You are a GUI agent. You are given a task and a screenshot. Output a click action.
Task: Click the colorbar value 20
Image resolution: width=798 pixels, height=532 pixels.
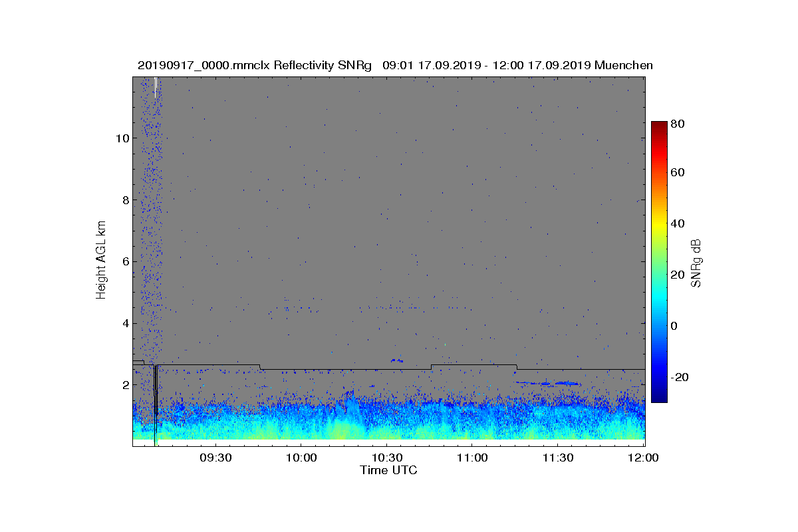[x=678, y=275]
